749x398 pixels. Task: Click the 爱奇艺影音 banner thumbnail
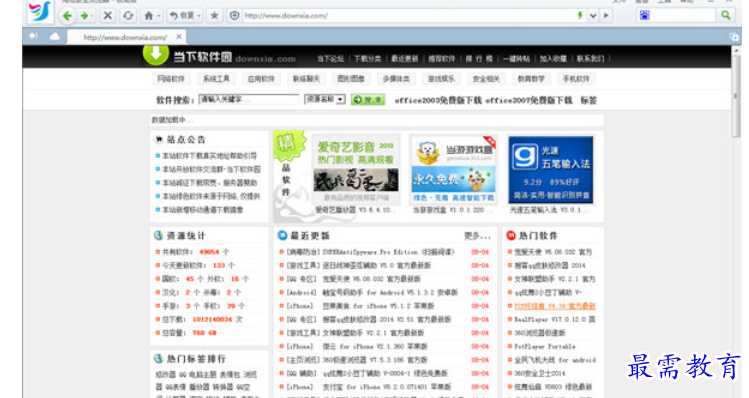pyautogui.click(x=356, y=170)
